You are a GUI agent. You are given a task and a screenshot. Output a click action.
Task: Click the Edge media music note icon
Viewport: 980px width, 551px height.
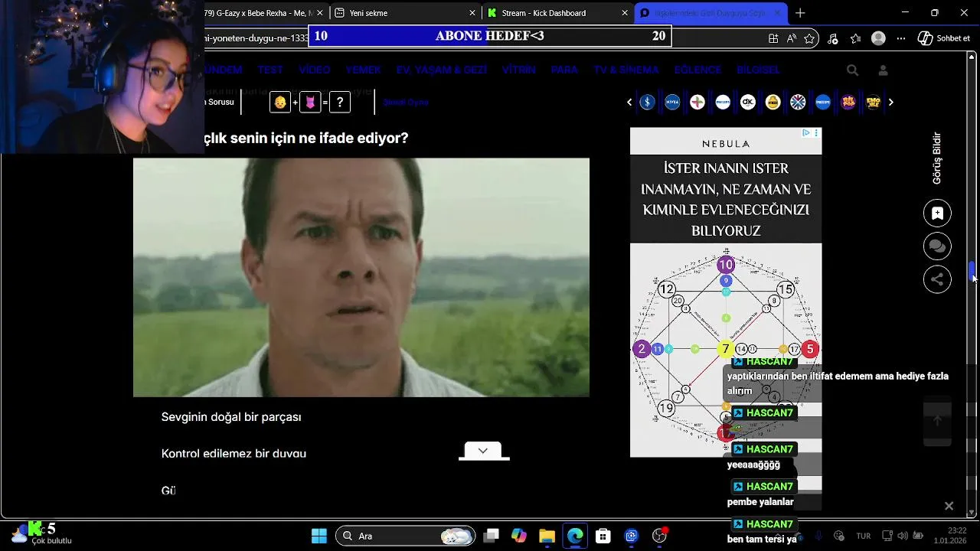pyautogui.click(x=832, y=38)
